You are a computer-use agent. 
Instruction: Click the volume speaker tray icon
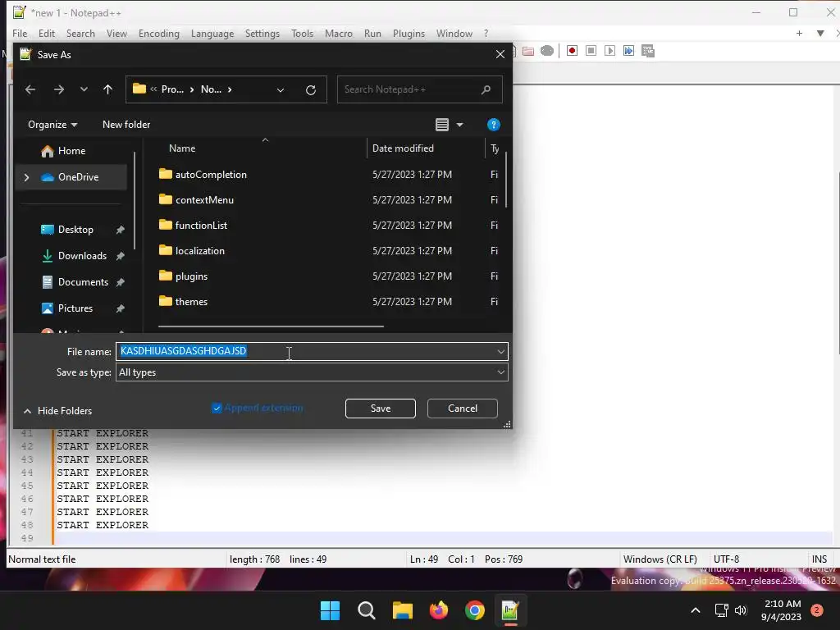[x=741, y=610]
